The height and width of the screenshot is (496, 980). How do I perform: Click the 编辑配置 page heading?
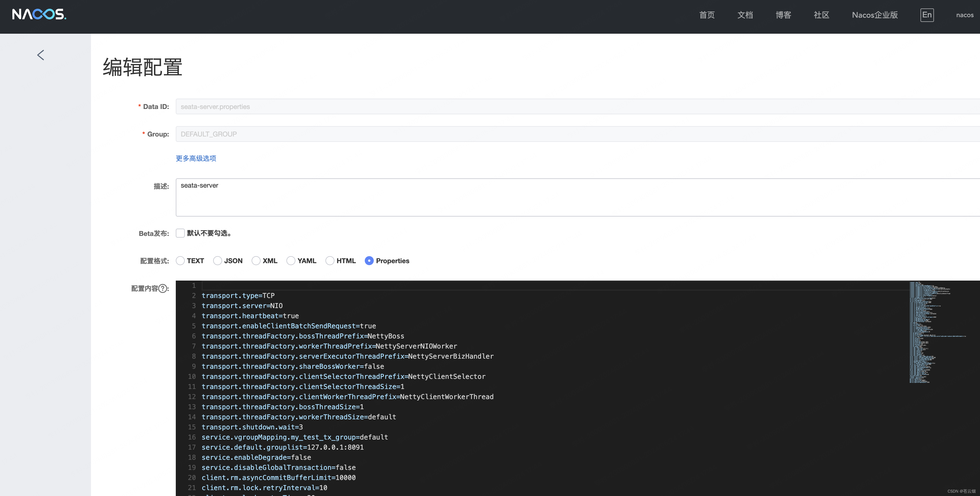click(142, 67)
